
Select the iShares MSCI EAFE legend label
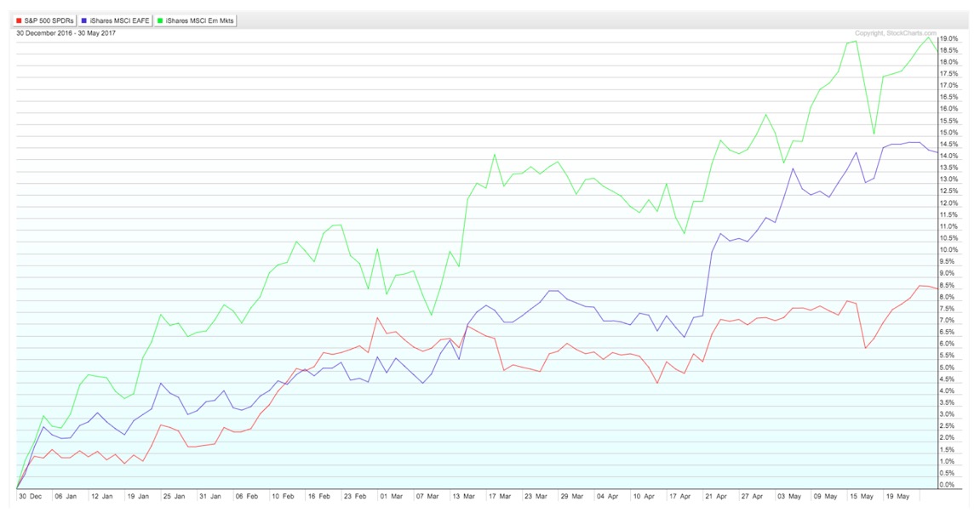tap(119, 20)
